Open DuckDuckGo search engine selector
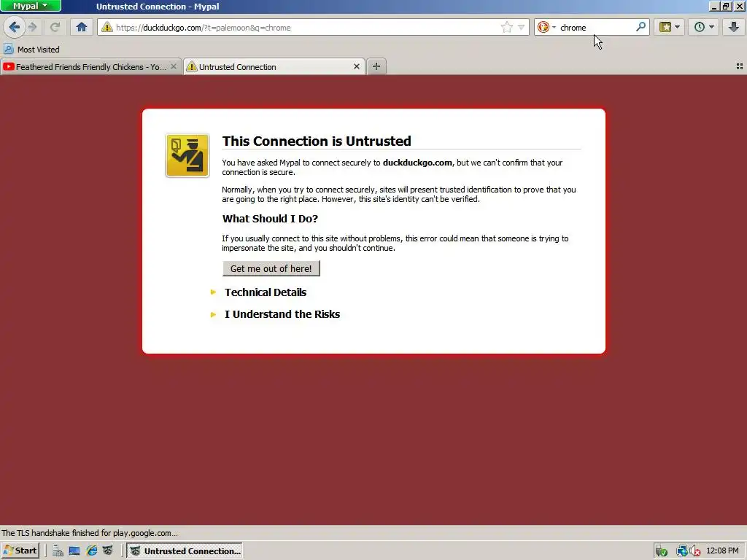747x560 pixels. point(546,27)
